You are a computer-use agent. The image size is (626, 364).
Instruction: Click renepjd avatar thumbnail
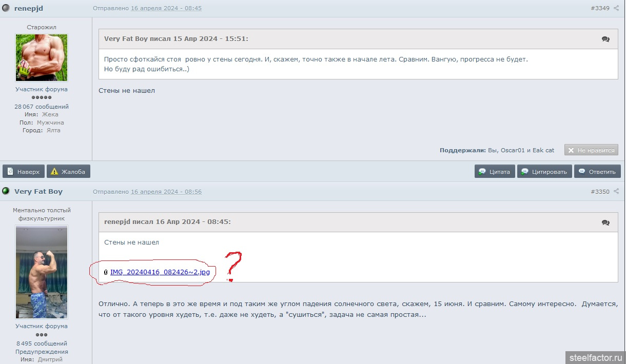(42, 58)
